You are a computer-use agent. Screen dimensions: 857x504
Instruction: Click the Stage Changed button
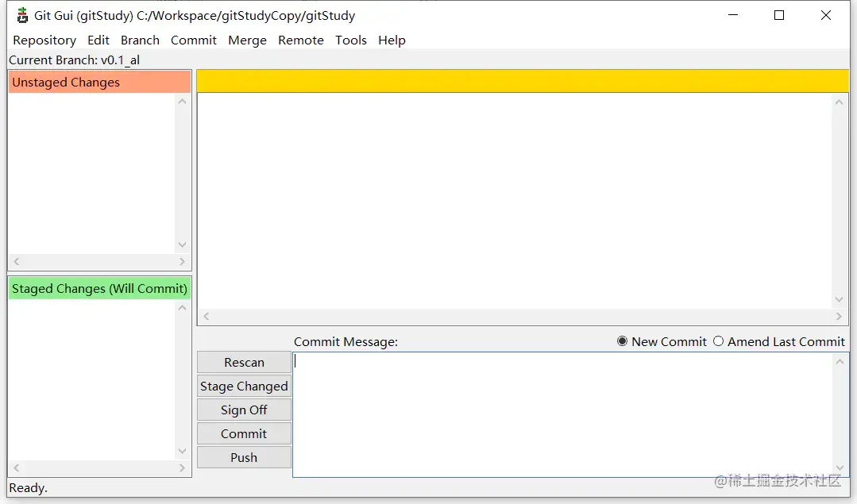point(244,386)
